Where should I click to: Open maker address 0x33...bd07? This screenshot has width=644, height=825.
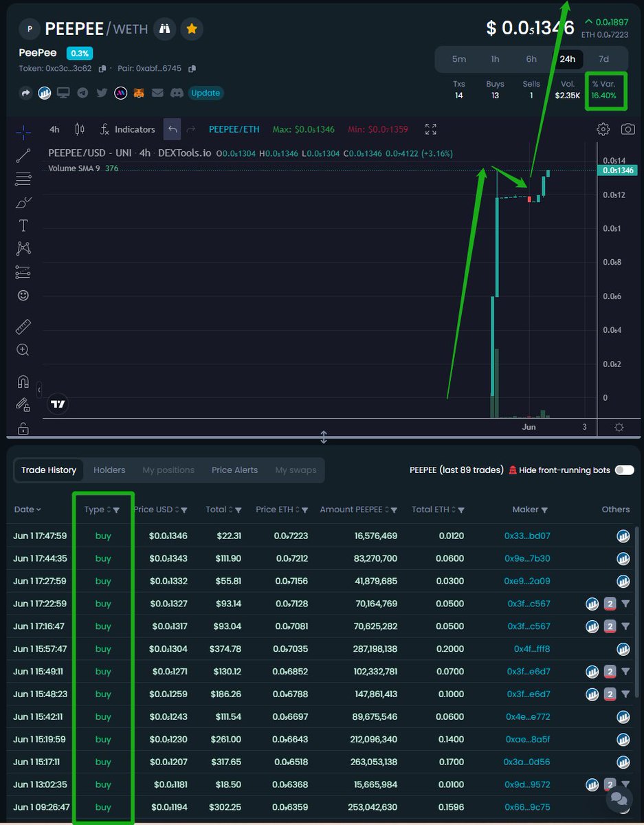(527, 536)
